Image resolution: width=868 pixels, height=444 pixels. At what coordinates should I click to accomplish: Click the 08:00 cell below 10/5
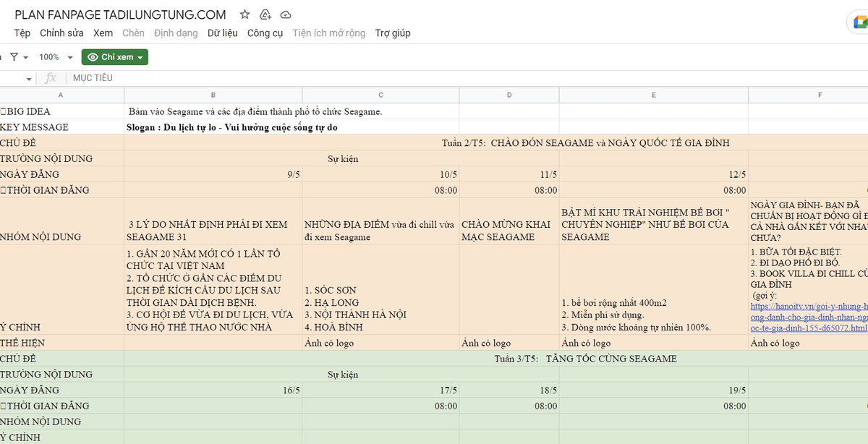click(x=380, y=190)
